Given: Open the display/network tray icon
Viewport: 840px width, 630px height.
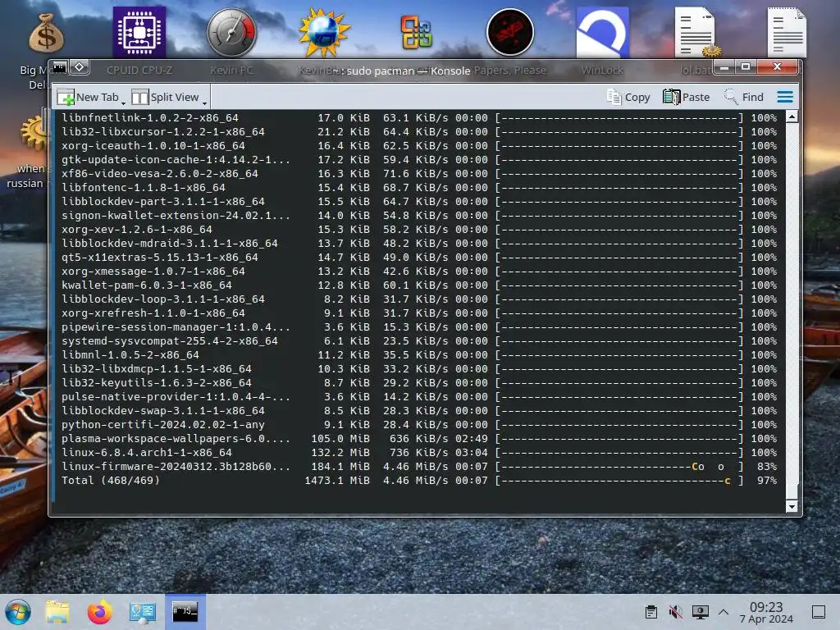Looking at the screenshot, I should [x=700, y=612].
